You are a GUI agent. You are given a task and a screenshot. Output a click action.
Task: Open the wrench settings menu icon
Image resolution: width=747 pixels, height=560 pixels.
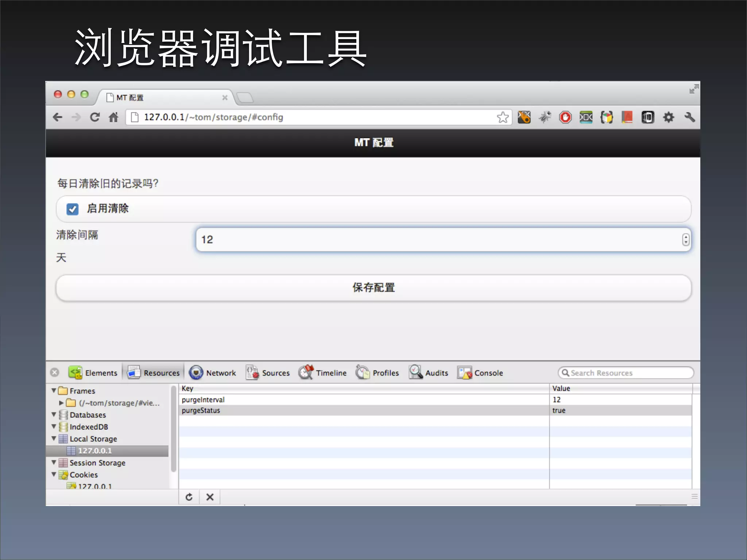pyautogui.click(x=689, y=117)
